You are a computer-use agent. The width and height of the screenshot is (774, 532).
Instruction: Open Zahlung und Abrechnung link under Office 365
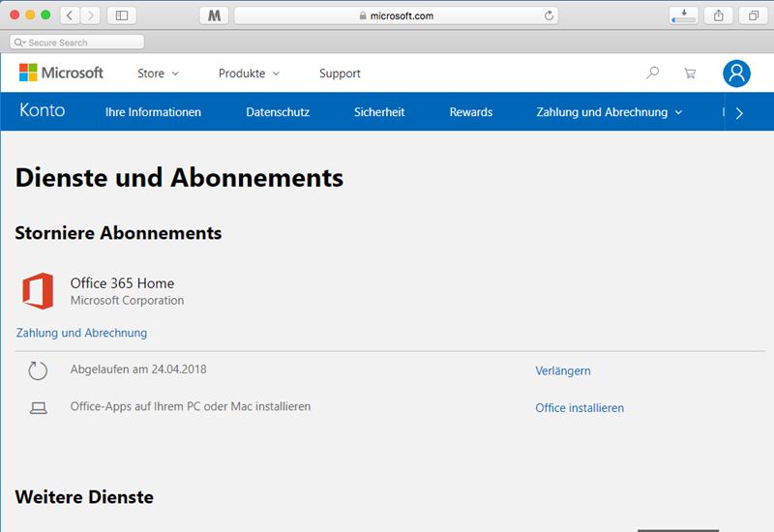click(81, 333)
